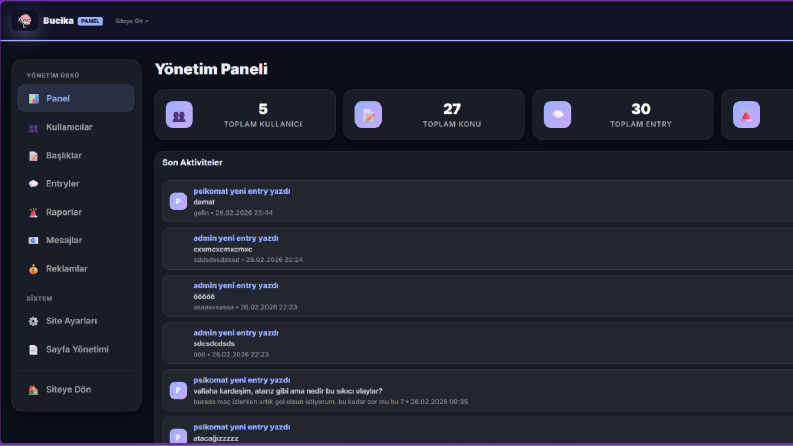Click the Son Aktiviteler heading
Viewport: 793px width, 446px height.
pos(192,162)
